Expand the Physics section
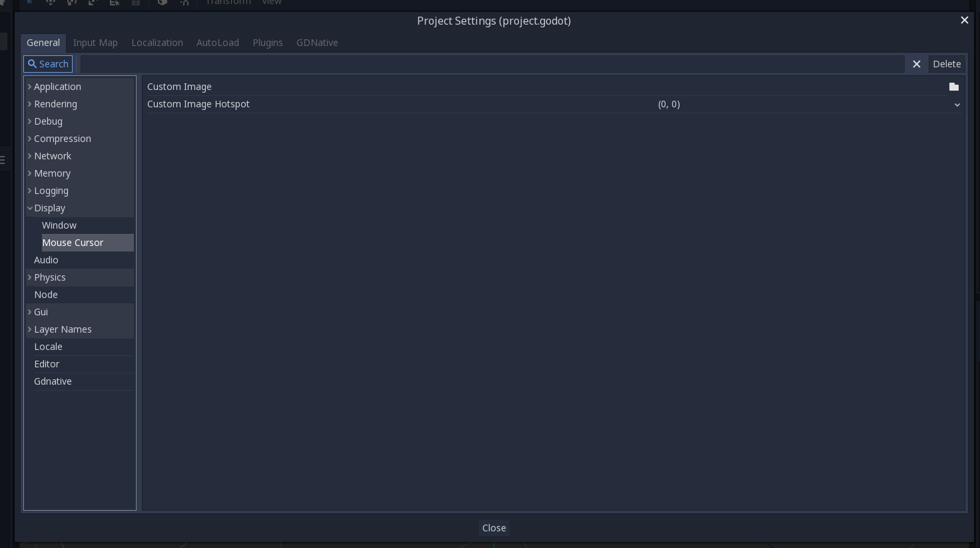980x548 pixels. click(x=30, y=277)
